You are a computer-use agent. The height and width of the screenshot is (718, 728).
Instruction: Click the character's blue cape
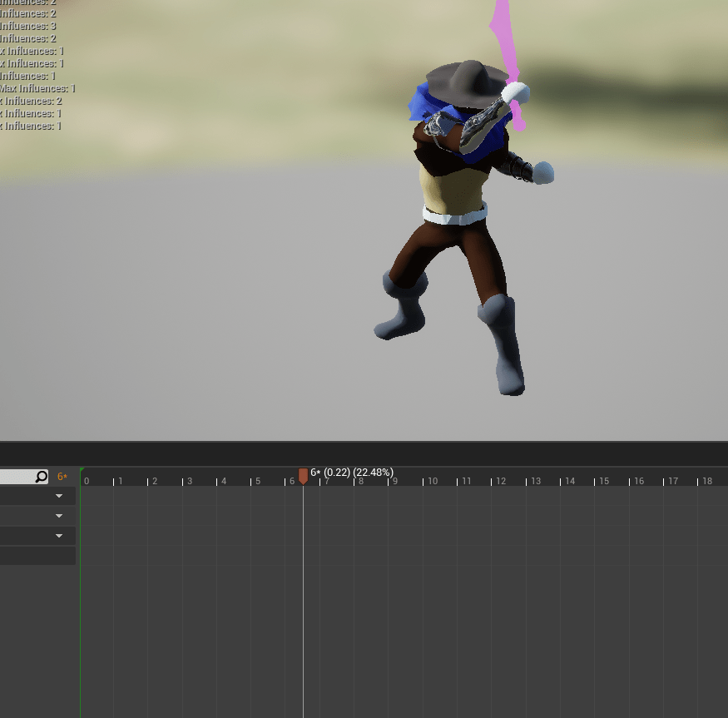(x=423, y=106)
